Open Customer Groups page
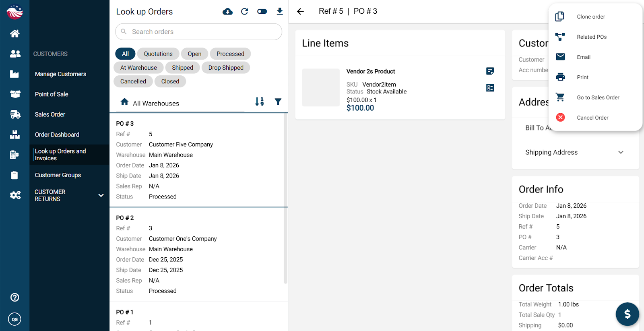This screenshot has width=644, height=331. (x=58, y=175)
